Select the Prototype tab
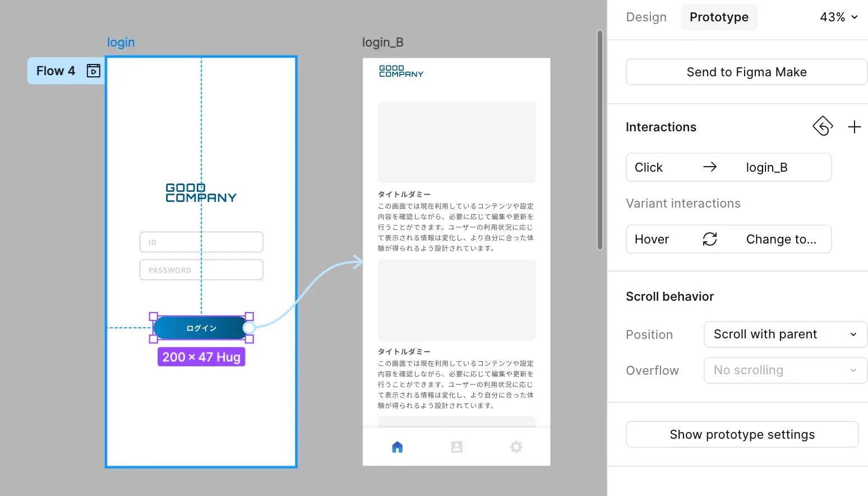 click(x=719, y=17)
